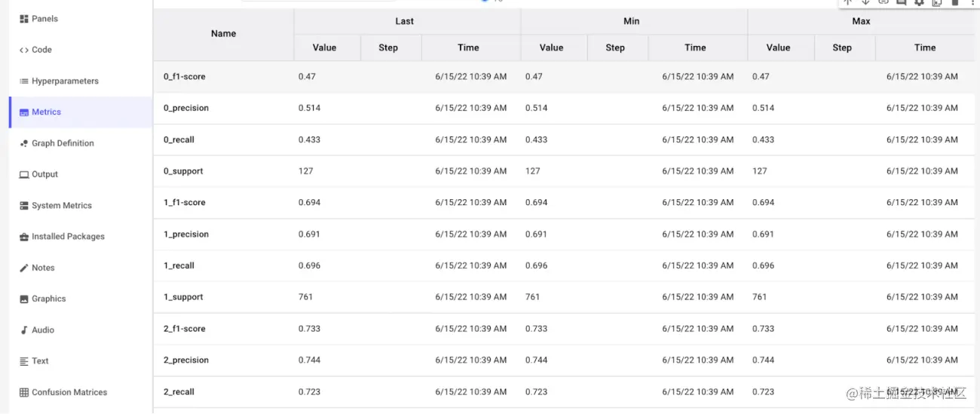The width and height of the screenshot is (980, 414).
Task: Select the 1_support metric name
Action: (183, 297)
